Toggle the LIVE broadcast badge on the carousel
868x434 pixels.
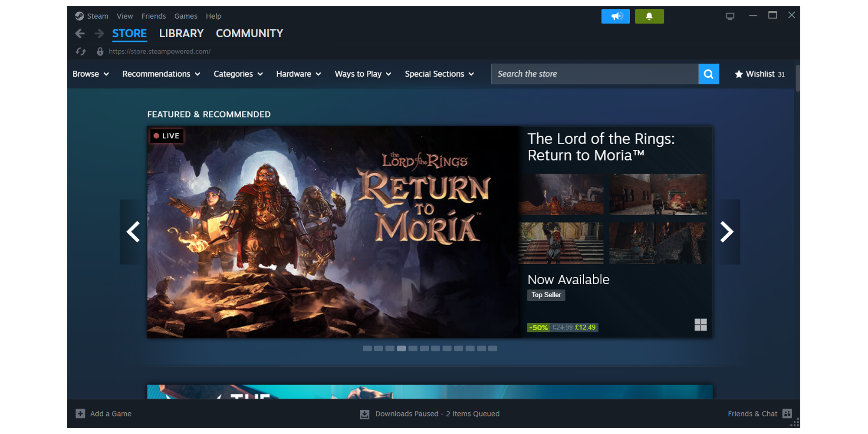click(167, 136)
